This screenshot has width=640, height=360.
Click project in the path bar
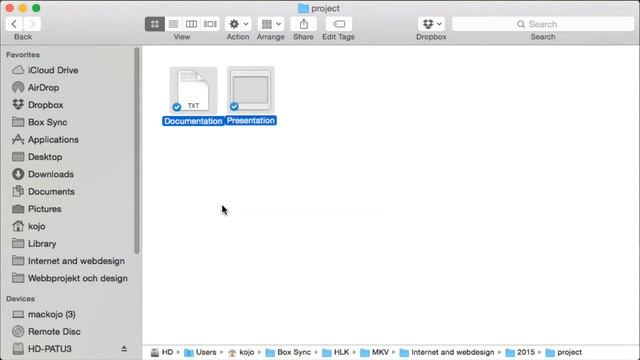click(564, 352)
